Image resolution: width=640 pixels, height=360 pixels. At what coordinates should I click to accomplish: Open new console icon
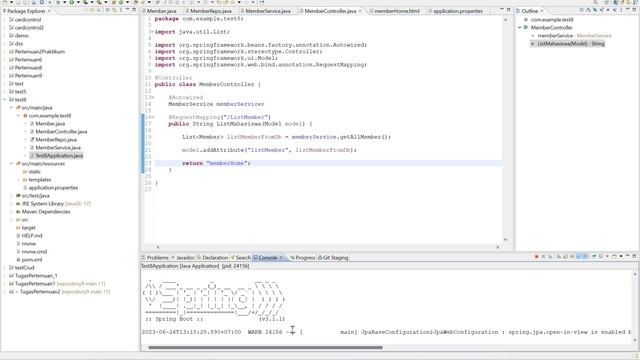tap(614, 257)
